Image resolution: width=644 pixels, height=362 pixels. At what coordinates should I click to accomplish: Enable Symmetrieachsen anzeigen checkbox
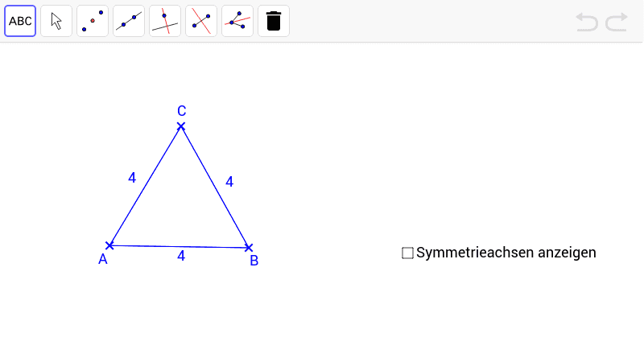(x=407, y=253)
